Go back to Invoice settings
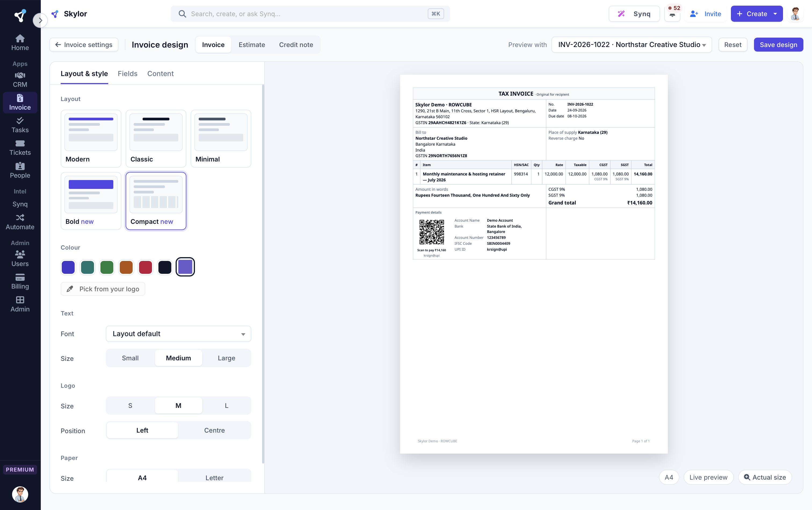 tap(84, 45)
